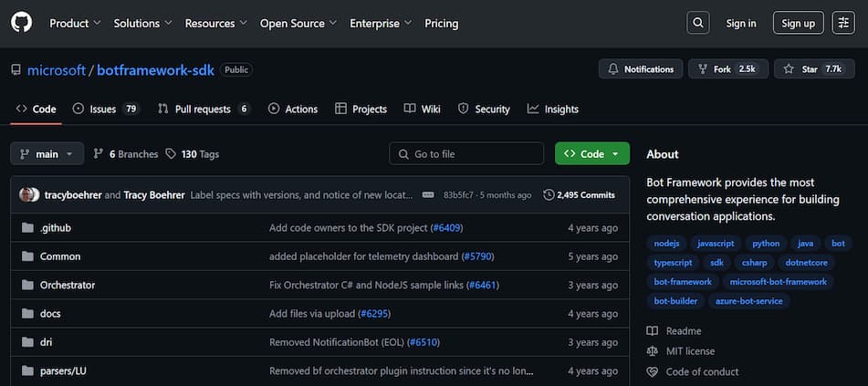Go to the GitHub homepage logo

coord(22,23)
